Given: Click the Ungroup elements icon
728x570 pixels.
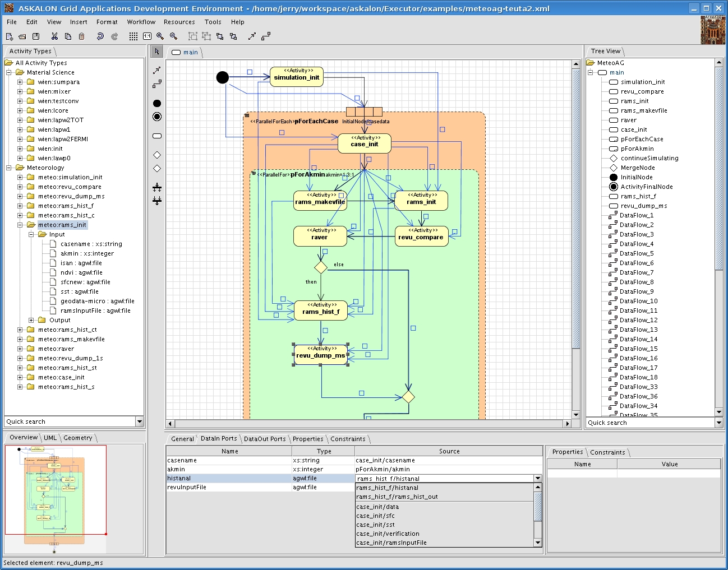Looking at the screenshot, I should [206, 36].
